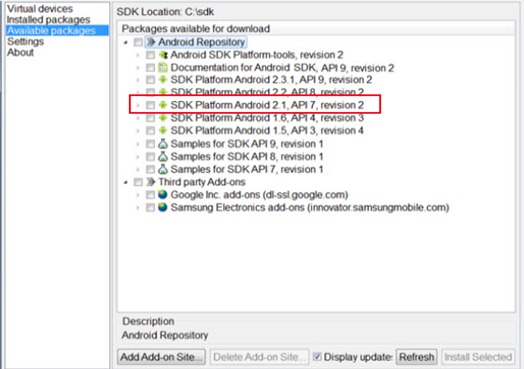This screenshot has height=369, width=524.
Task: Check SDK Platform Android 2.3.1 checkbox
Action: [150, 80]
